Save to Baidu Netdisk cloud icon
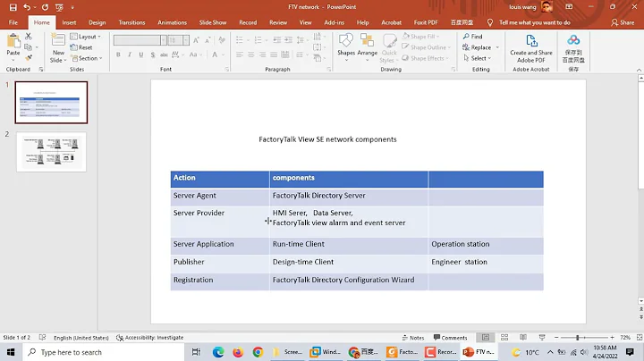The height and width of the screenshot is (361, 644). (x=573, y=48)
